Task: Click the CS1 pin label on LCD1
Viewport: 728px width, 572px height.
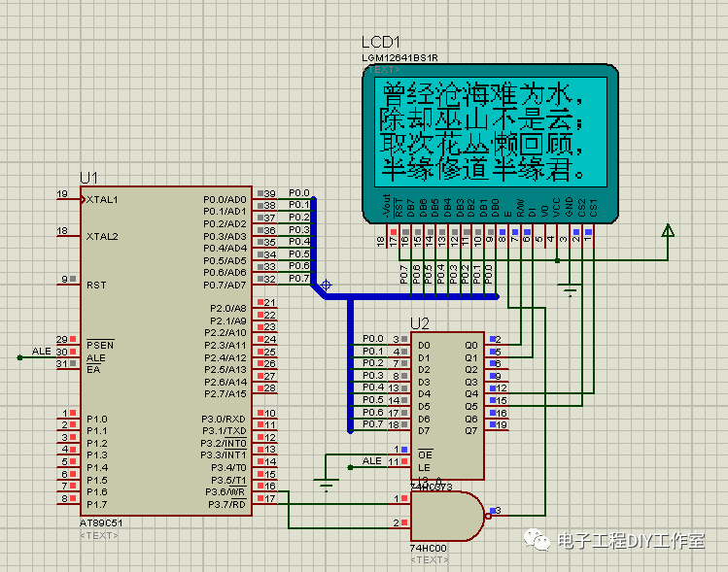Action: tap(594, 208)
